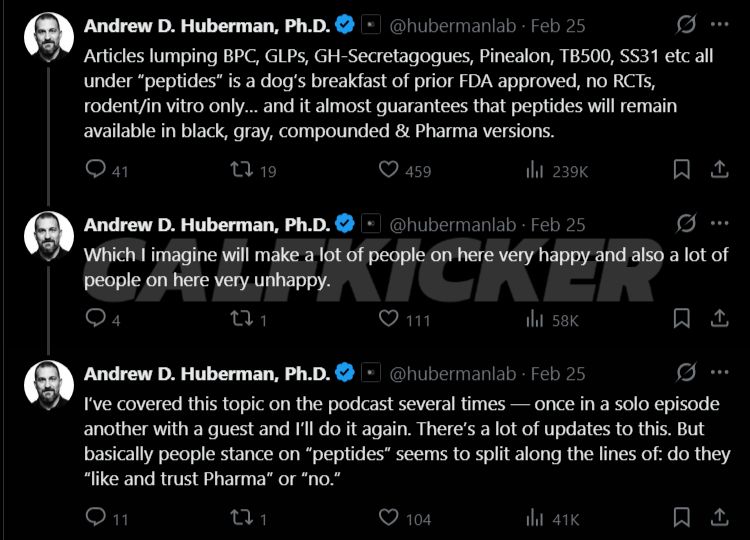This screenshot has height=540, width=750.
Task: Reply to the first tweet about peptides
Action: pyautogui.click(x=96, y=170)
